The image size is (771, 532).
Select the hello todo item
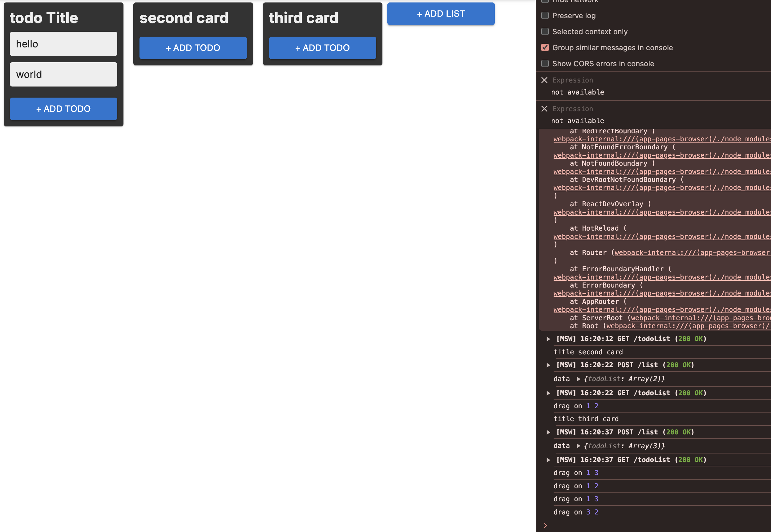click(x=63, y=44)
